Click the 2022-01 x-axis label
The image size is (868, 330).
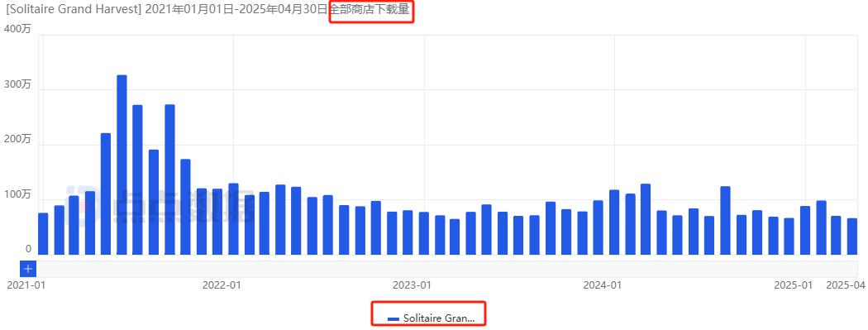[222, 285]
